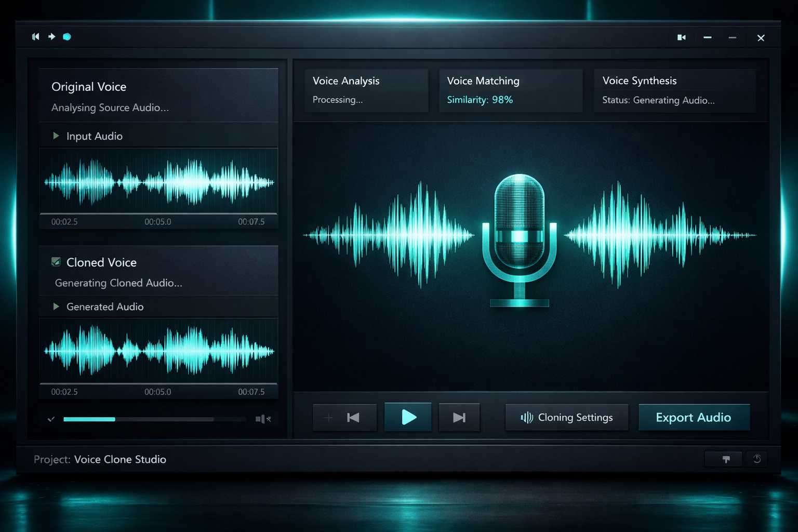Click the 'Processing...' text under Voice Analysis
Image resolution: width=798 pixels, height=532 pixels.
[338, 100]
